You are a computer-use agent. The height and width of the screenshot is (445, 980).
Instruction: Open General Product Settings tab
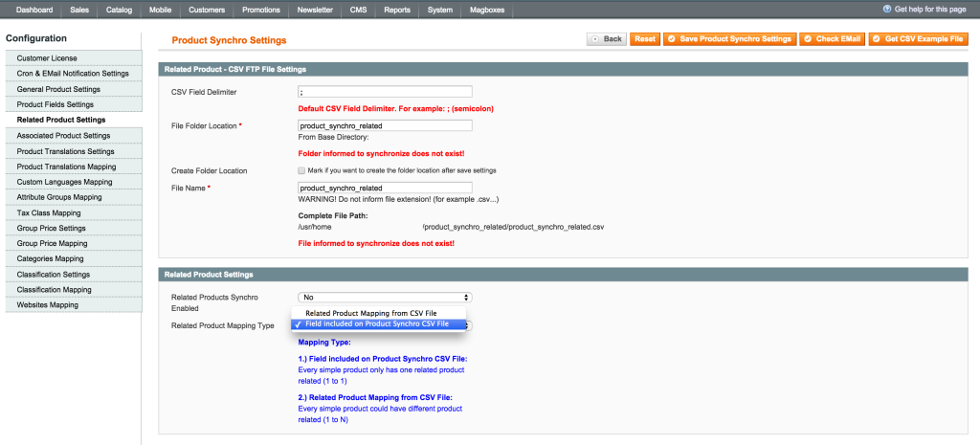pos(74,89)
